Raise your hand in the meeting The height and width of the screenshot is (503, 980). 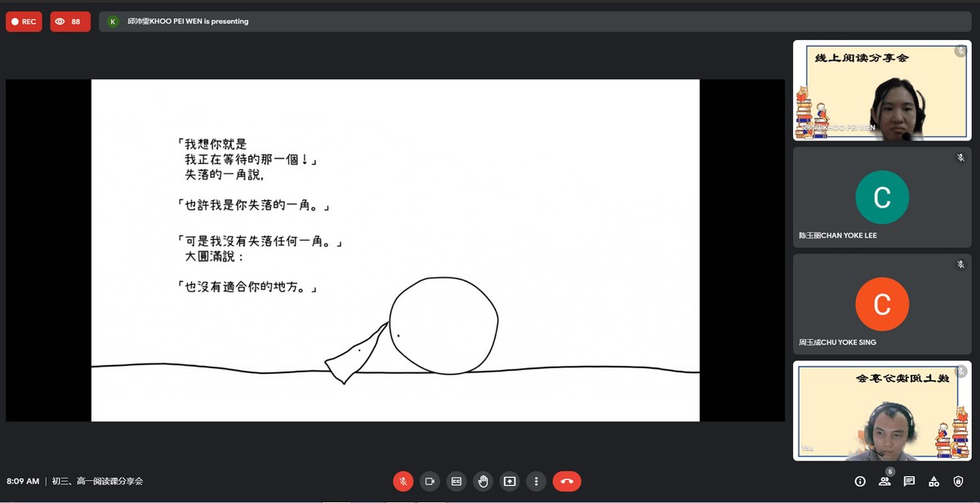point(483,481)
